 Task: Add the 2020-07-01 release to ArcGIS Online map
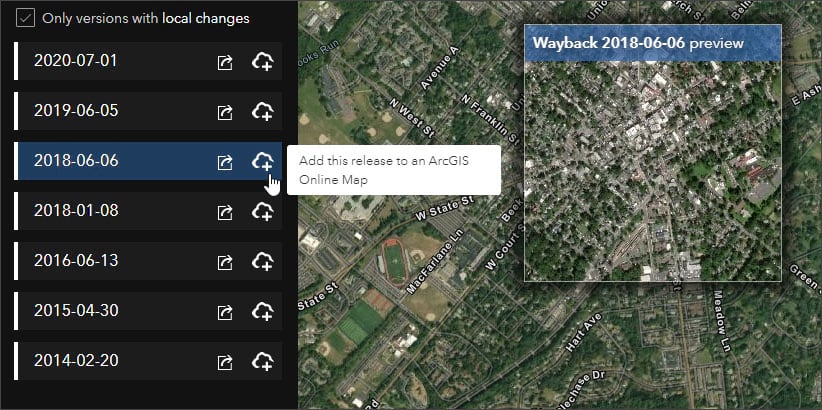(x=263, y=62)
